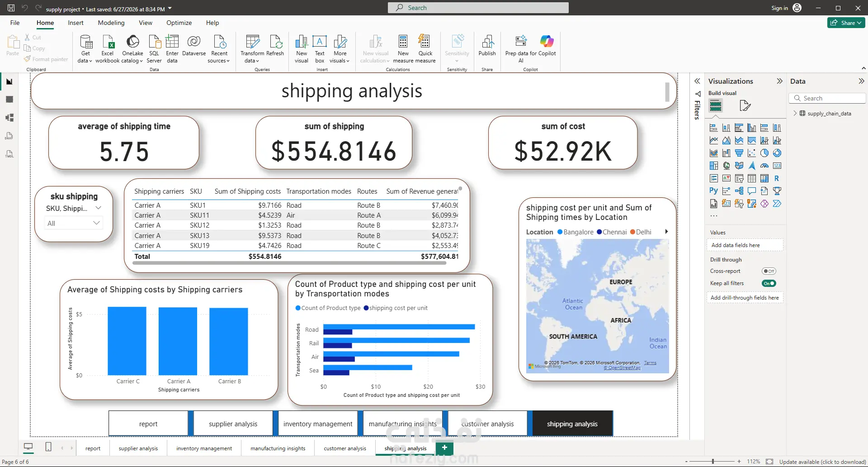Insert a New visual from the ribbon

(302, 49)
